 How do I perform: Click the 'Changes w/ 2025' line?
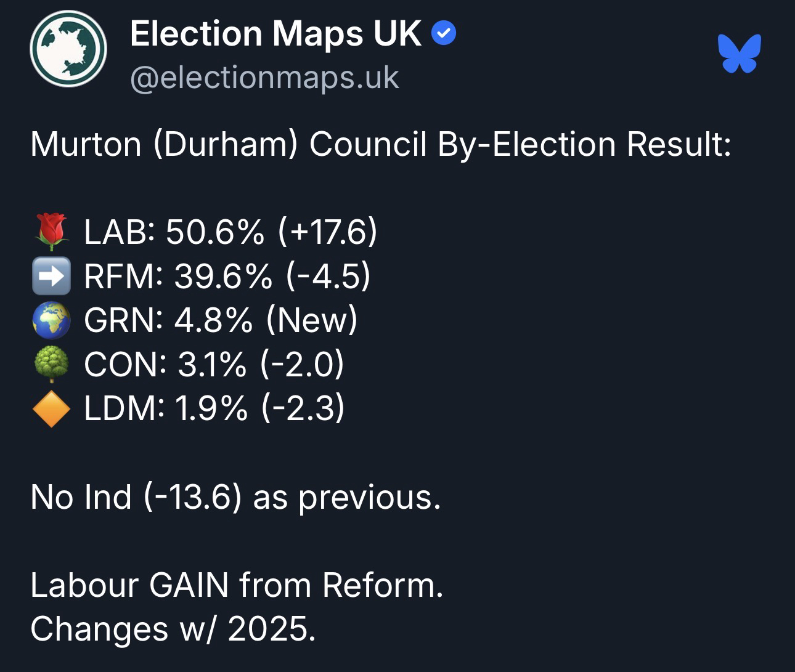(173, 629)
